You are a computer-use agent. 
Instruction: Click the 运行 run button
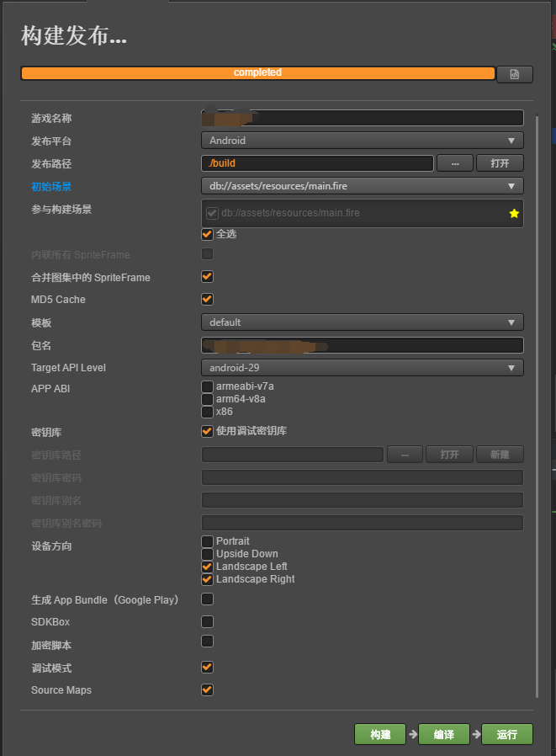coord(507,734)
